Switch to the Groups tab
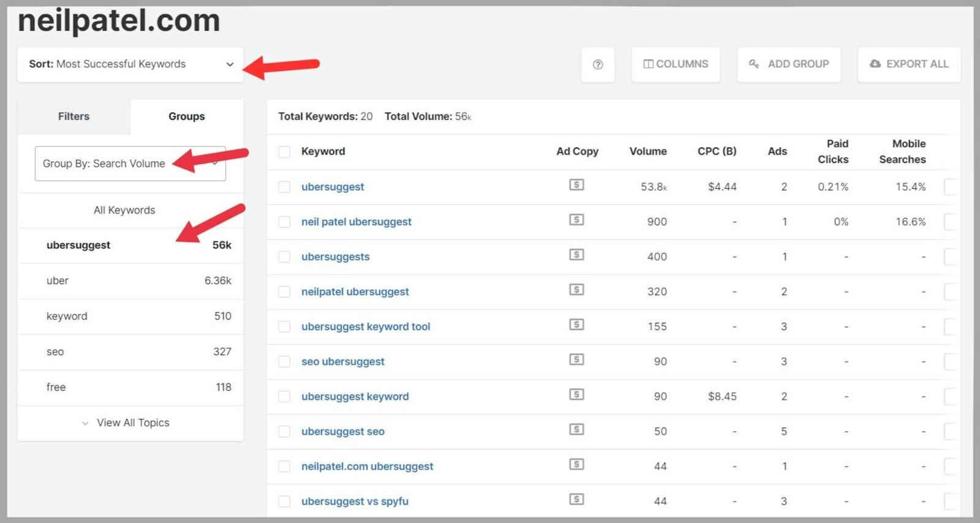 pos(186,116)
